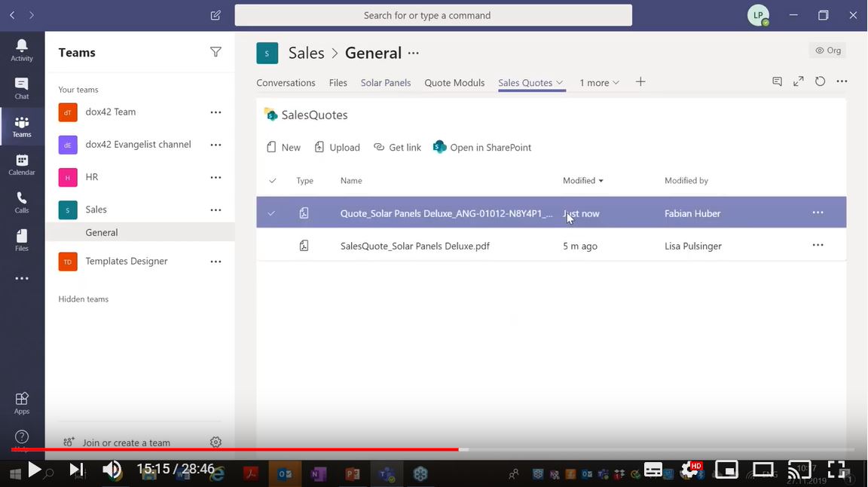Mute the video volume
Viewport: 868px width, 487px height.
point(112,470)
